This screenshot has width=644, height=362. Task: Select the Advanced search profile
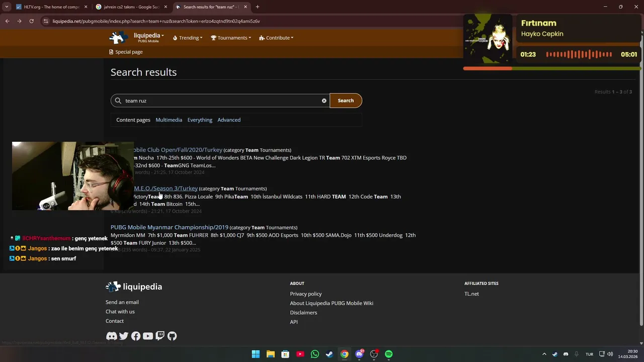[229, 120]
